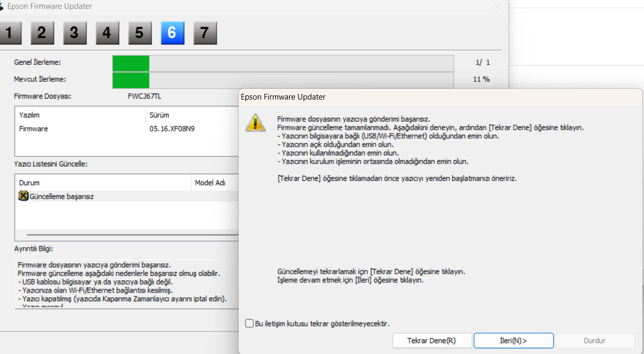This screenshot has height=354, width=644.
Task: Click the failed update status icon
Action: pos(23,196)
